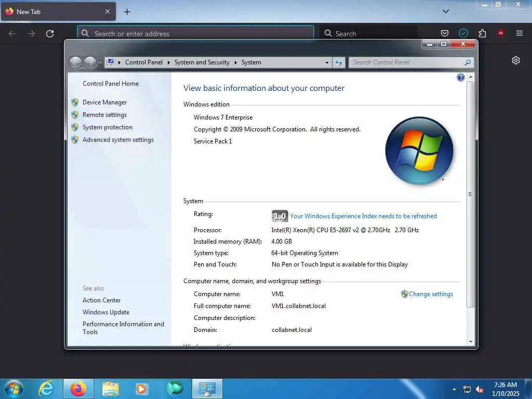Reload the page in Firefox
Screen dimensions: 532x399
click(50, 34)
